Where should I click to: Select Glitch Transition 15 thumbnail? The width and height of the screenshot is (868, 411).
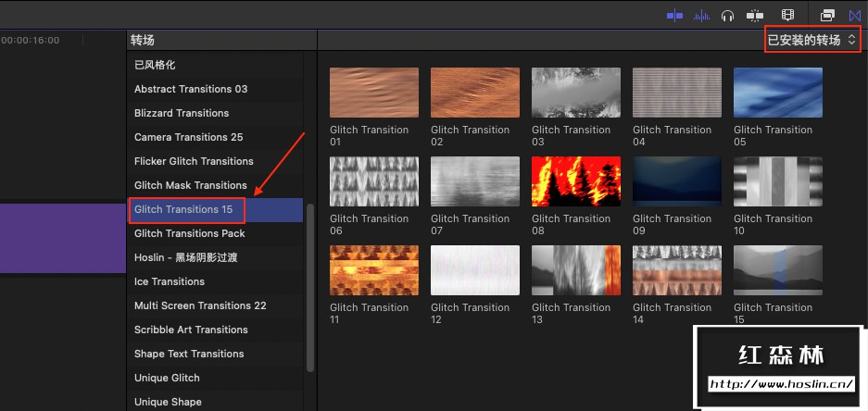(778, 270)
